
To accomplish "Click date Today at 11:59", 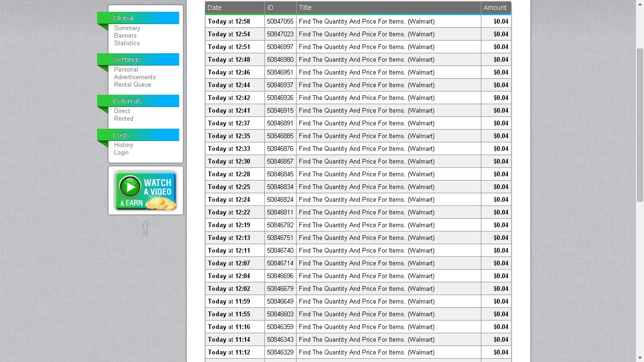I will click(x=229, y=301).
